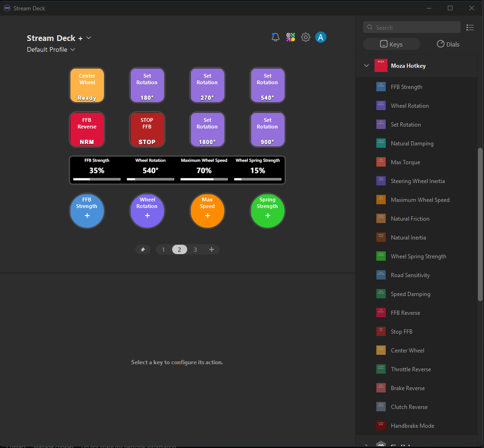Select Road Sensitivity action

tap(417, 275)
